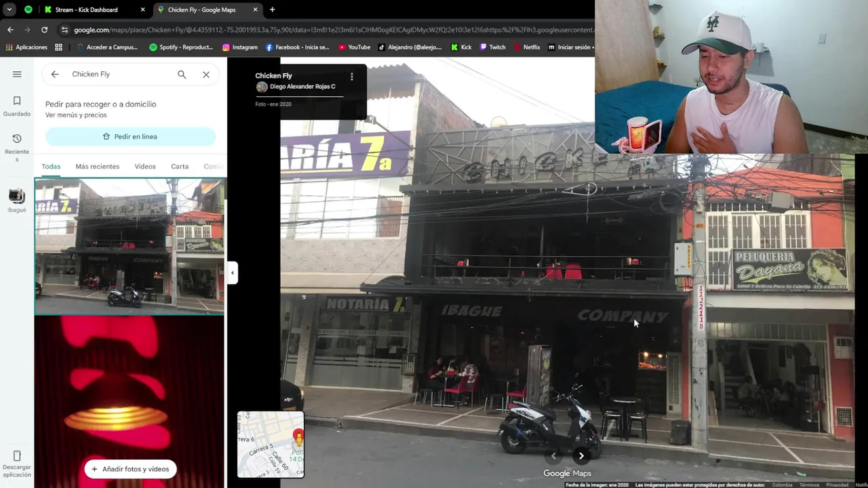This screenshot has width=868, height=488.
Task: Clear the Chicken Fly search with X
Action: (206, 75)
